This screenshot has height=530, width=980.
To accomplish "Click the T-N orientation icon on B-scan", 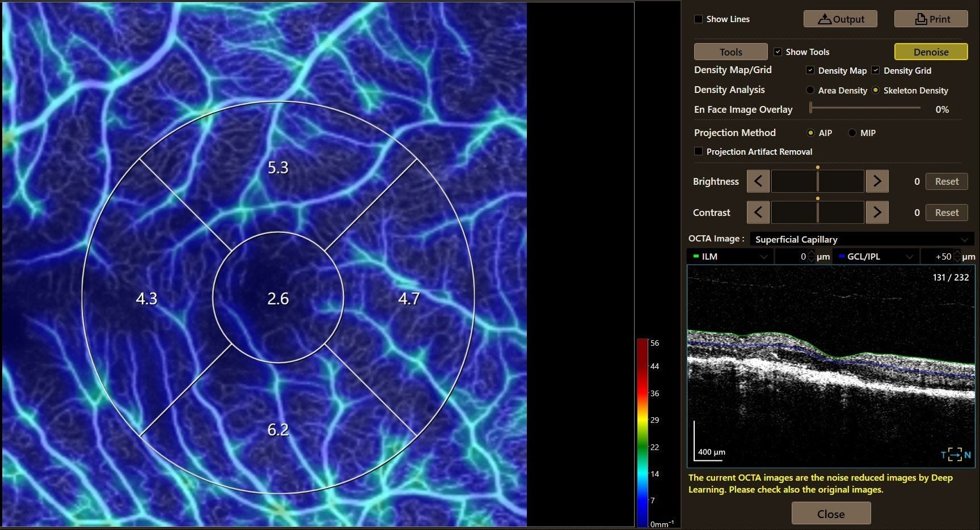I will 956,455.
